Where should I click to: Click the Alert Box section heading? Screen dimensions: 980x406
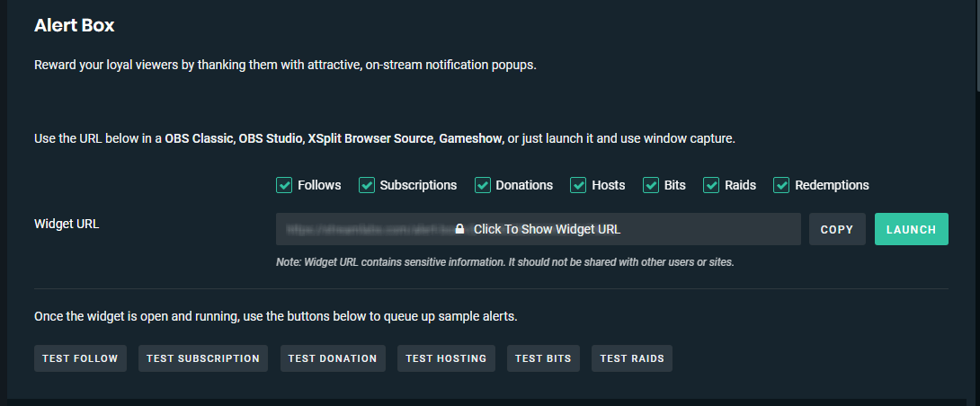pos(75,25)
